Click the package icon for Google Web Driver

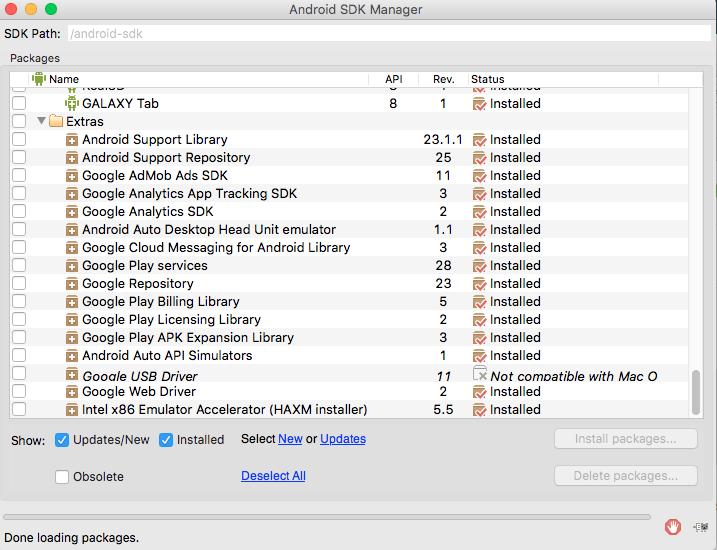point(72,392)
